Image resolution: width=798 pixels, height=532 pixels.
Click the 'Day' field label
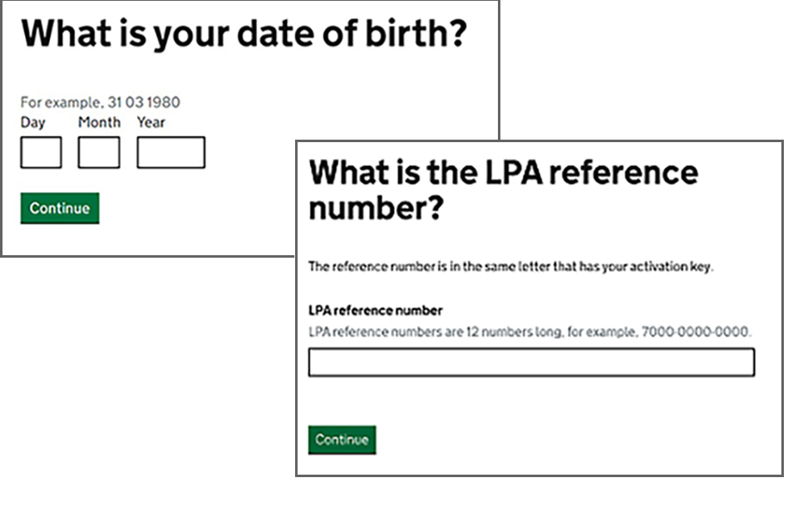33,122
